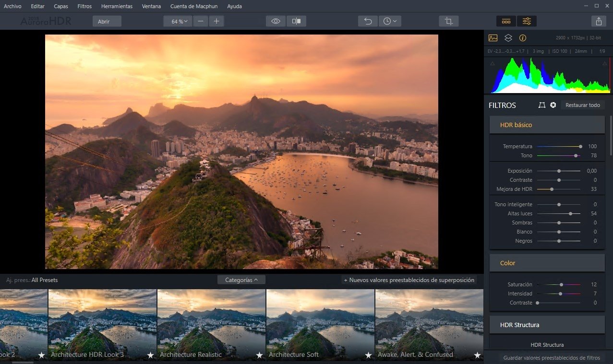Viewport: 613px width, 364px height.
Task: Open the 64% zoom level dropdown
Action: [x=178, y=21]
